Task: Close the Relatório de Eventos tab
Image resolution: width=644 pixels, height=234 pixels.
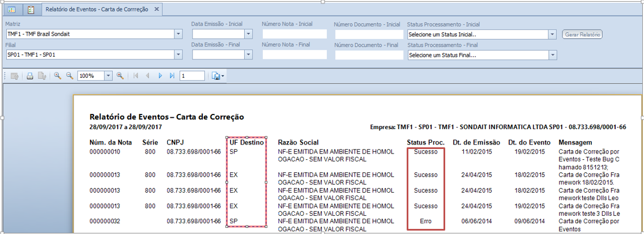Action: (156, 10)
